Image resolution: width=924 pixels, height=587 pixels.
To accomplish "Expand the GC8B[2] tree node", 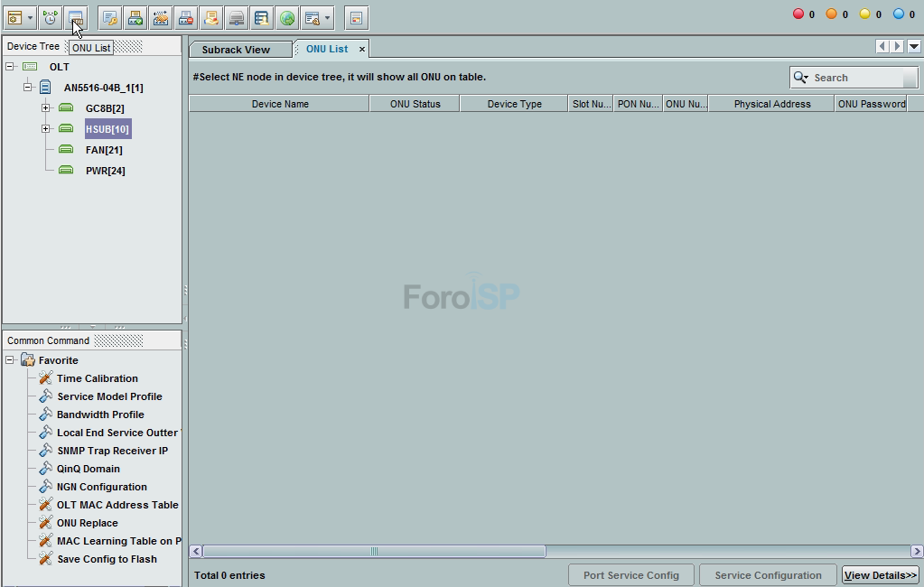I will tap(45, 108).
